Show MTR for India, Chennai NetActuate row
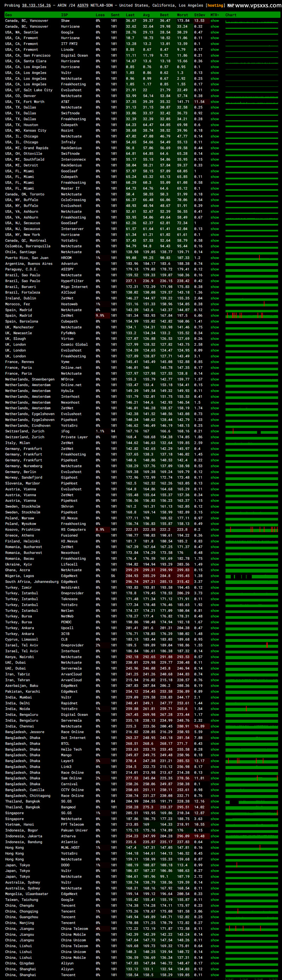282x980 pixels. [x=215, y=726]
